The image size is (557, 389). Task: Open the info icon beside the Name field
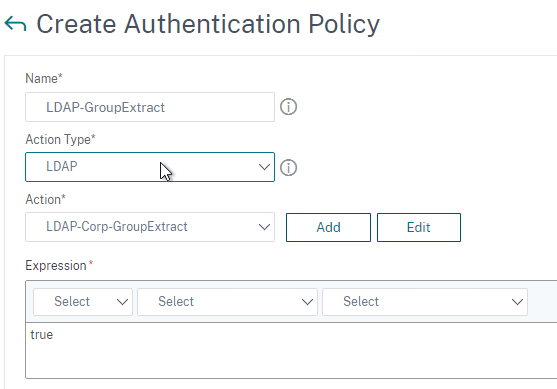288,107
